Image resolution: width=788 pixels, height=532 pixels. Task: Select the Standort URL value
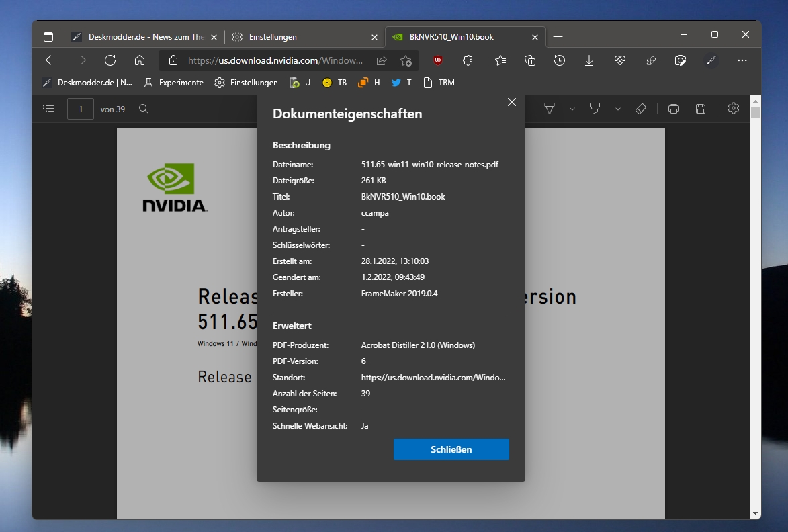433,378
